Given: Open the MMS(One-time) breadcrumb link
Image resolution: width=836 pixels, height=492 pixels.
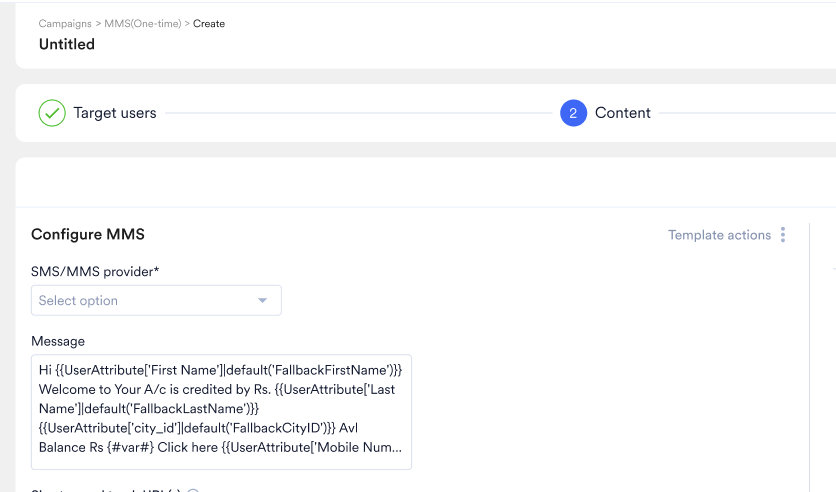Looking at the screenshot, I should tap(143, 23).
